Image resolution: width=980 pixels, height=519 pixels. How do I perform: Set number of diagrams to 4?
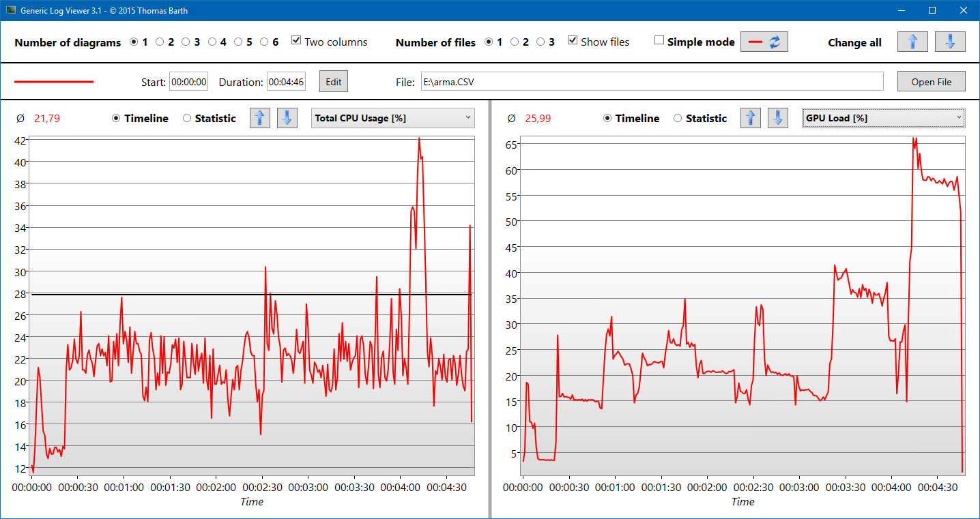click(x=212, y=42)
